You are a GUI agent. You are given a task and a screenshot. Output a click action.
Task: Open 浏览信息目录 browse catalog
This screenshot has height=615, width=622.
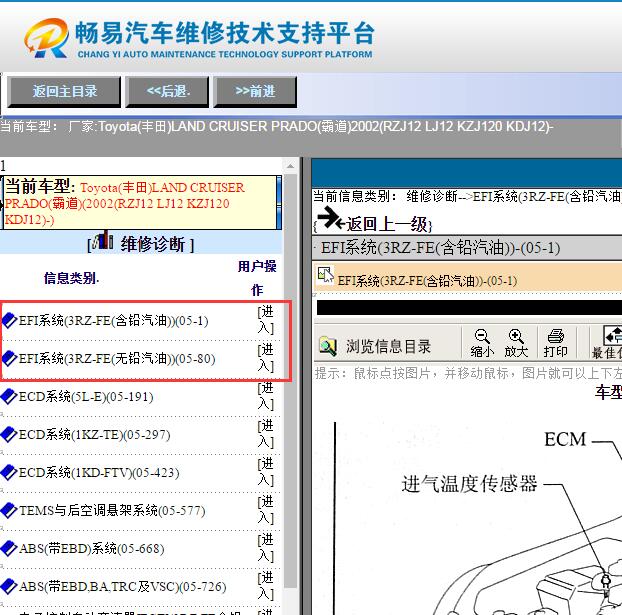[x=375, y=346]
